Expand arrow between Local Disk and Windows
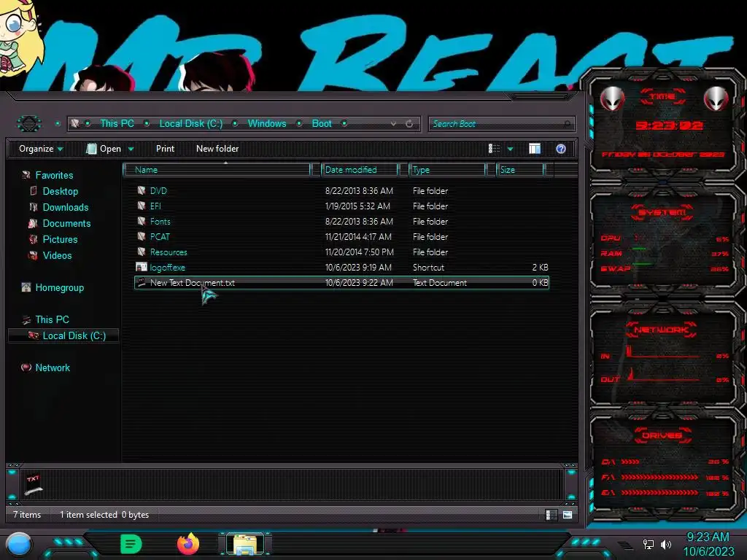This screenshot has height=560, width=747. (235, 124)
